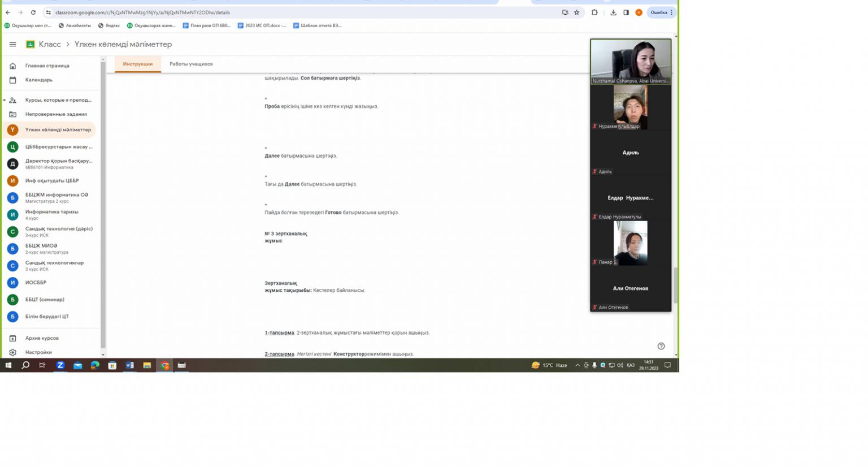The height and width of the screenshot is (467, 868).
Task: Show hidden system tray icons chevron
Action: point(577,365)
